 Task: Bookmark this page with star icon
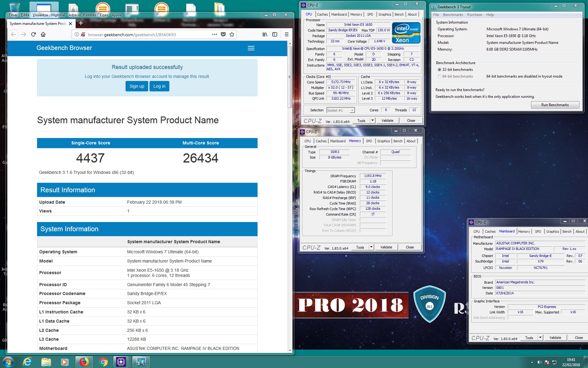coord(232,34)
